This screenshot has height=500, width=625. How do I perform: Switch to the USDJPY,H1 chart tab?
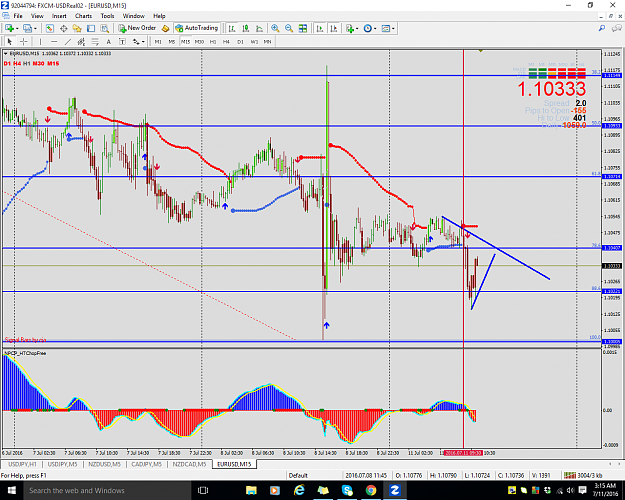coord(22,464)
